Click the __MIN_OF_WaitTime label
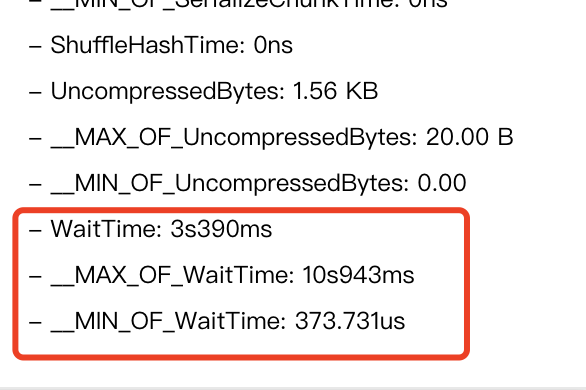 tap(168, 322)
